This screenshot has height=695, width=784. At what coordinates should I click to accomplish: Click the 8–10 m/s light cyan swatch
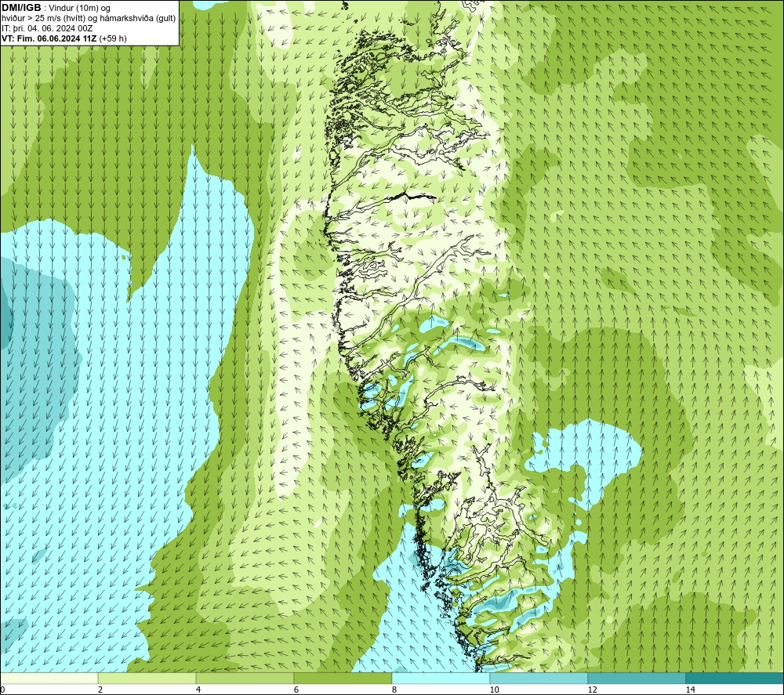[x=441, y=678]
